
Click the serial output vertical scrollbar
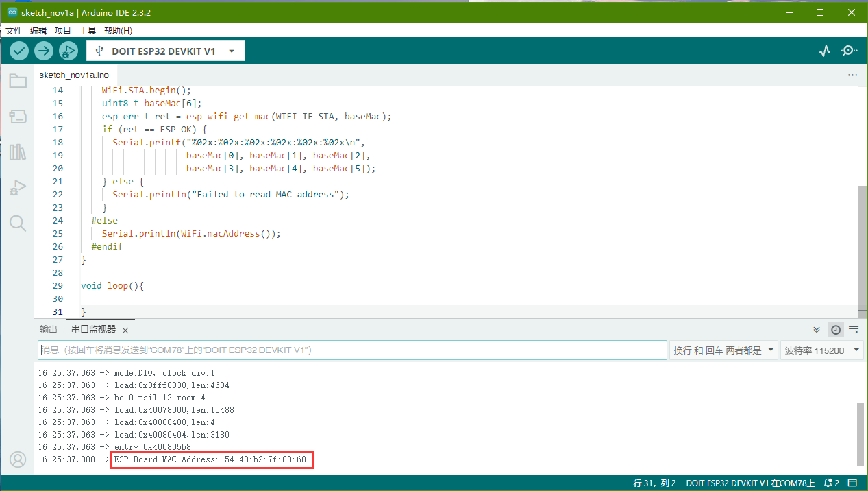click(860, 435)
